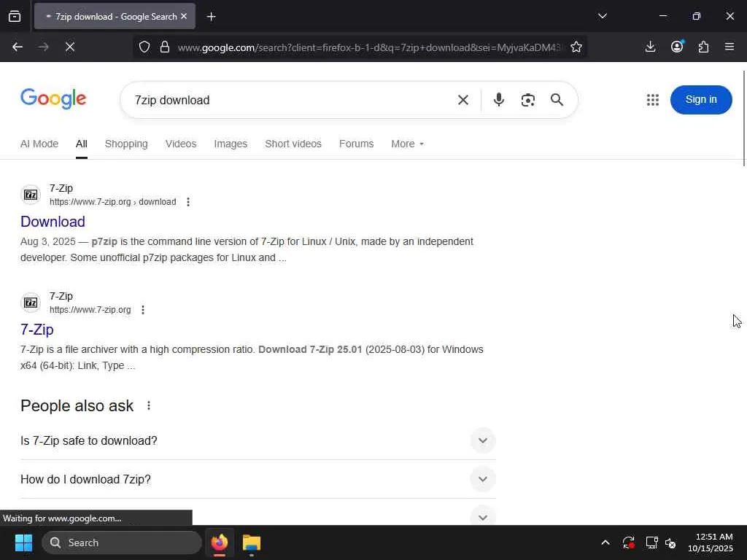Open Firefox from the taskbar
The image size is (747, 560).
coord(220,542)
